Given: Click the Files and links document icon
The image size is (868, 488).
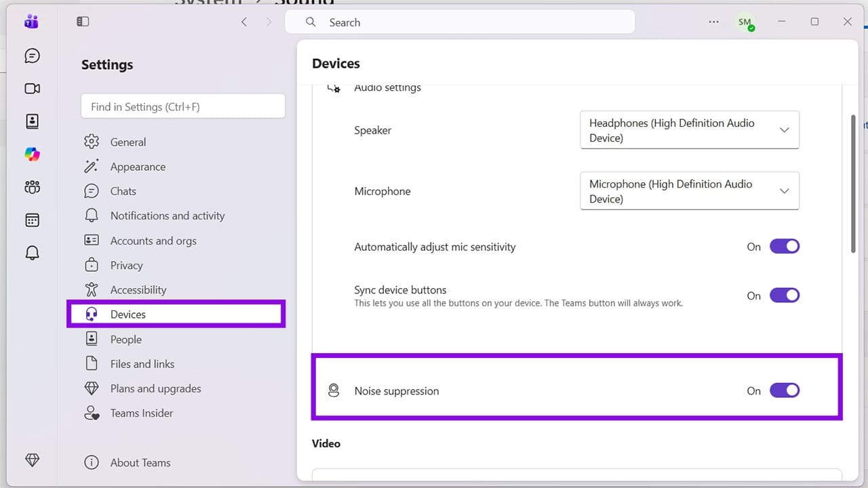Looking at the screenshot, I should pyautogui.click(x=92, y=364).
